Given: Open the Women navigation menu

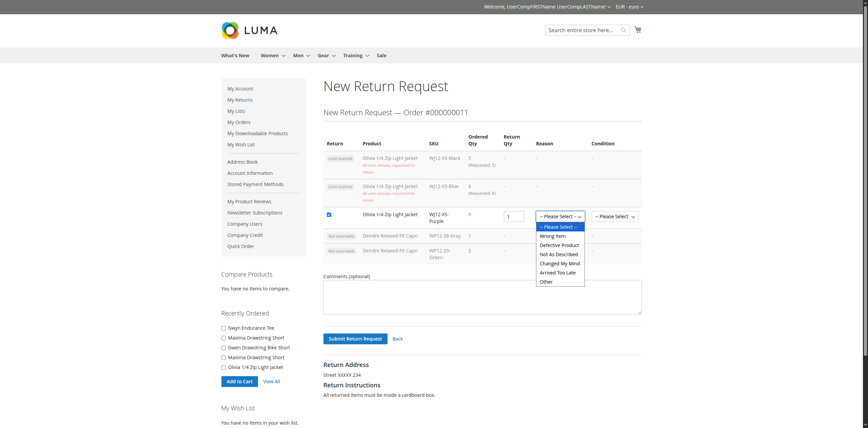Looking at the screenshot, I should (270, 55).
